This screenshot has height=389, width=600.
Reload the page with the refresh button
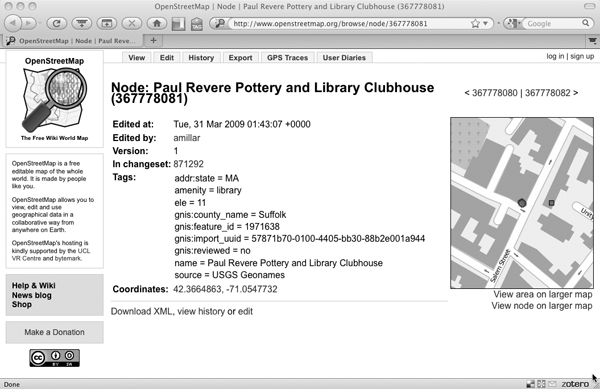pos(56,24)
